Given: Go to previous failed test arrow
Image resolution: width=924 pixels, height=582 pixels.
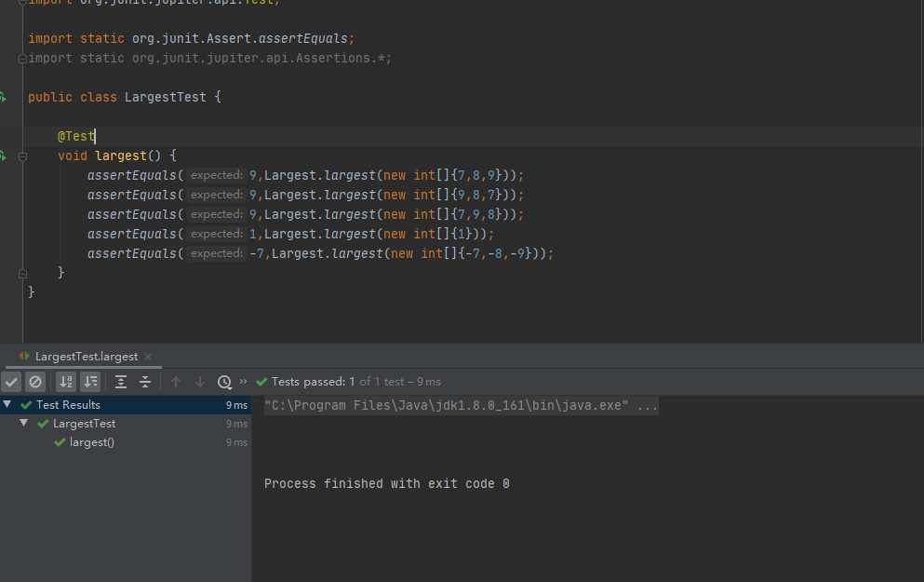Looking at the screenshot, I should [x=176, y=382].
